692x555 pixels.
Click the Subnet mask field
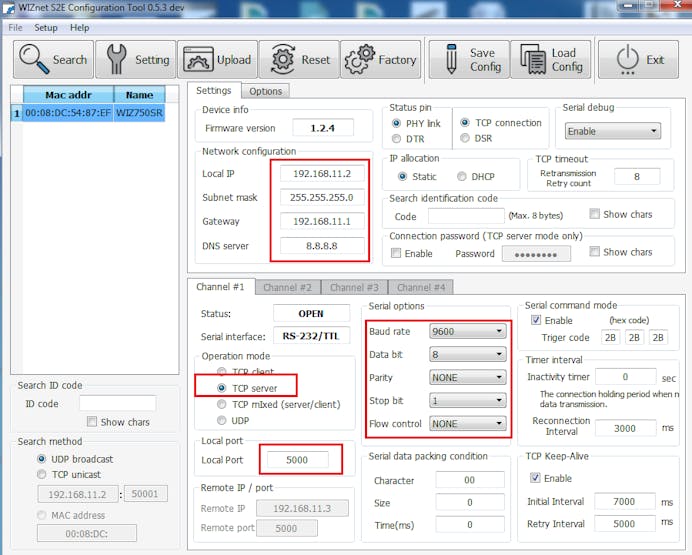tap(322, 197)
